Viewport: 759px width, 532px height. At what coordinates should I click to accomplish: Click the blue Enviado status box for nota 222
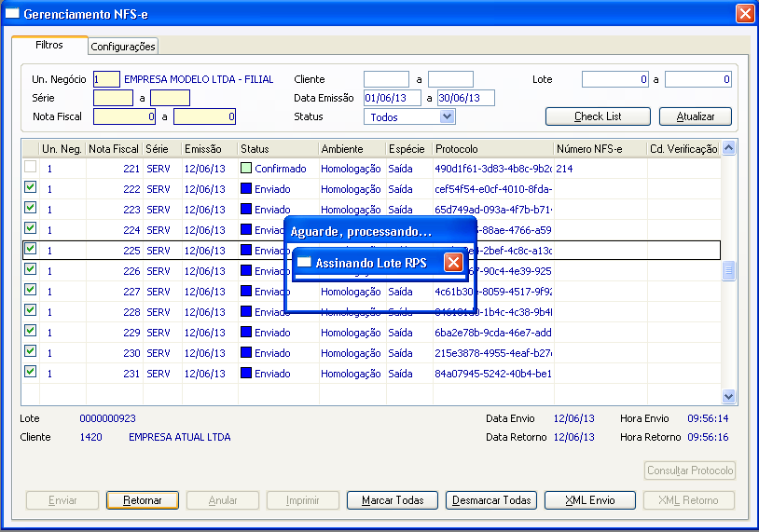(246, 188)
